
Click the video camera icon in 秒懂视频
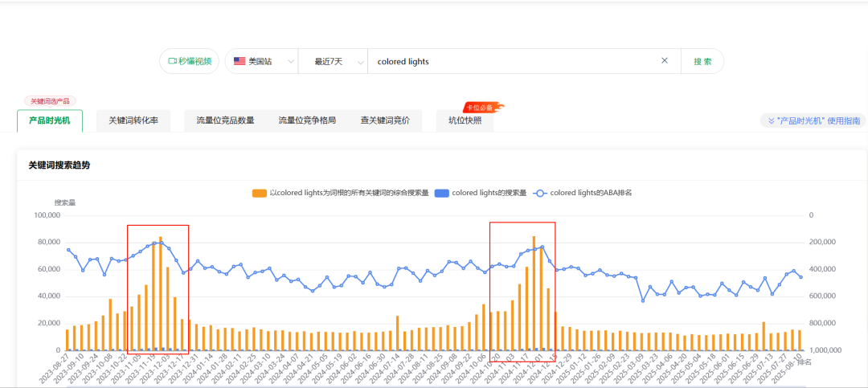coord(172,61)
